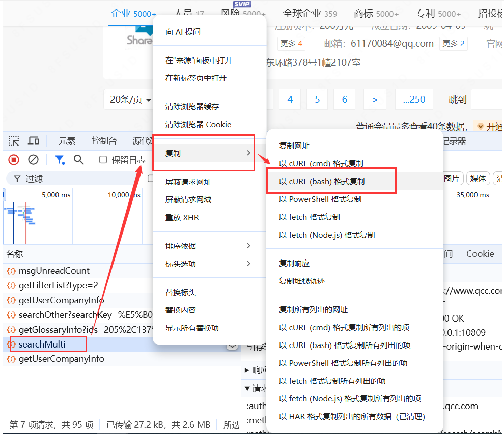
Task: Toggle the device toolbar icon
Action: [x=34, y=141]
